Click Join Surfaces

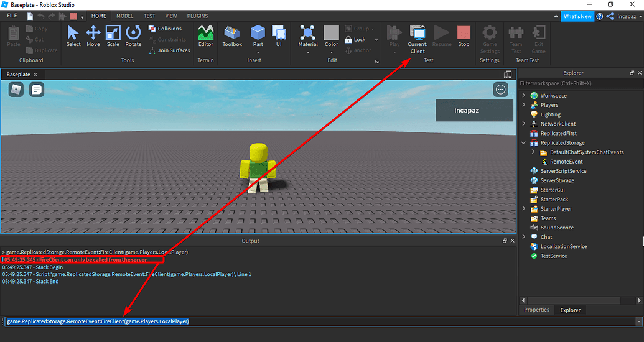coord(170,50)
